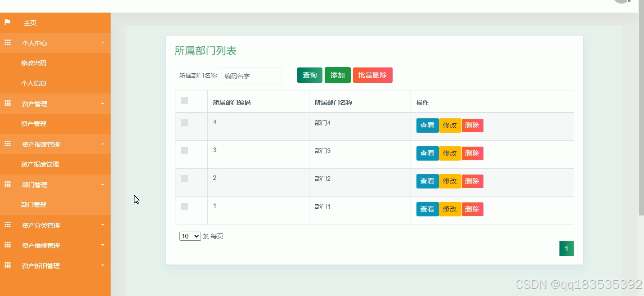Click the grid icon beside 资产维修管理
This screenshot has height=296, width=644.
tap(7, 245)
